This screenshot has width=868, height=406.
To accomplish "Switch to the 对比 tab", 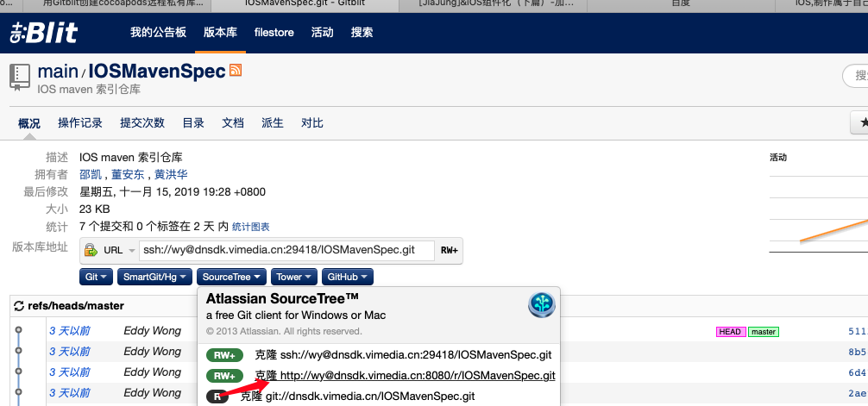I will 312,122.
